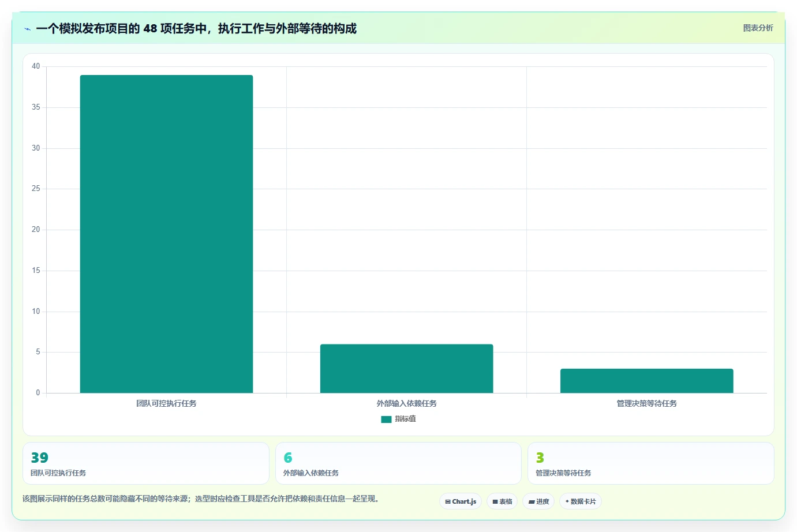Toggle the 指标值 legend color box

(386, 419)
